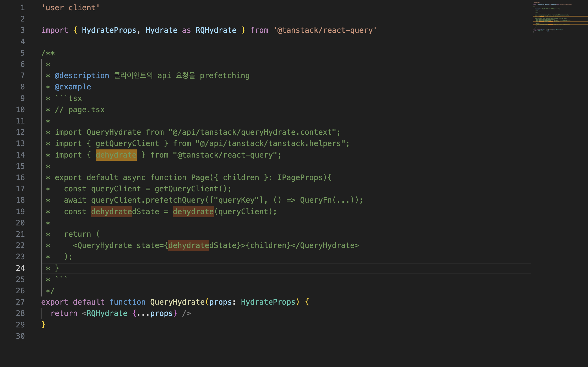The height and width of the screenshot is (367, 588).
Task: Click line number 27 in the gutter
Action: tap(20, 302)
